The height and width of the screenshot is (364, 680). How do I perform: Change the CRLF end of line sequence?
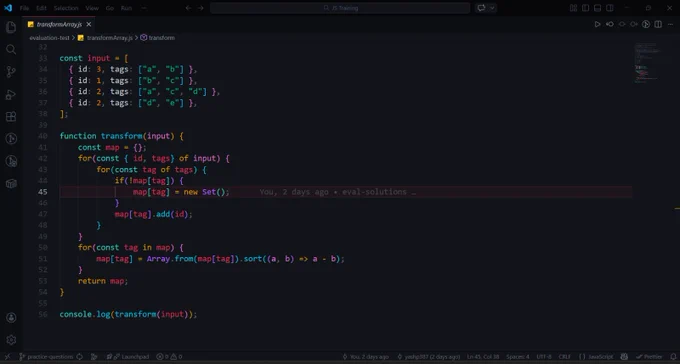tap(565, 357)
